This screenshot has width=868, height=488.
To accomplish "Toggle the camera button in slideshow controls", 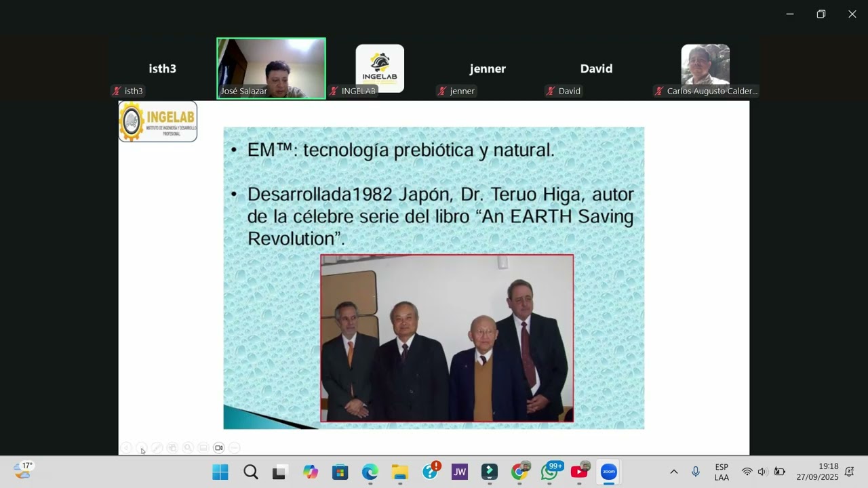I will (219, 448).
